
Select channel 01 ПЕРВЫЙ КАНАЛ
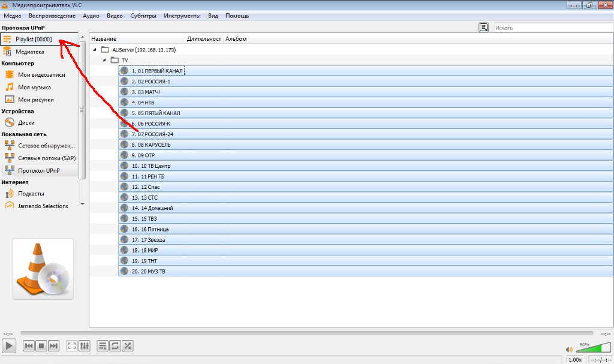coord(366,71)
